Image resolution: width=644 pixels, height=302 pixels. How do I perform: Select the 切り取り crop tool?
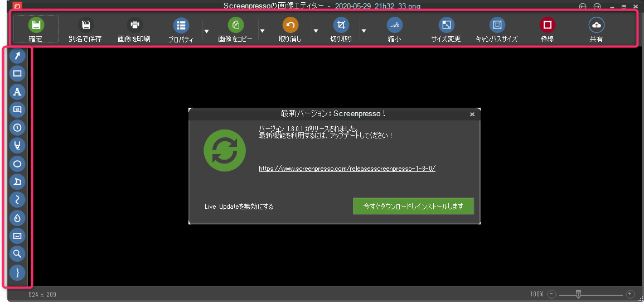341,30
